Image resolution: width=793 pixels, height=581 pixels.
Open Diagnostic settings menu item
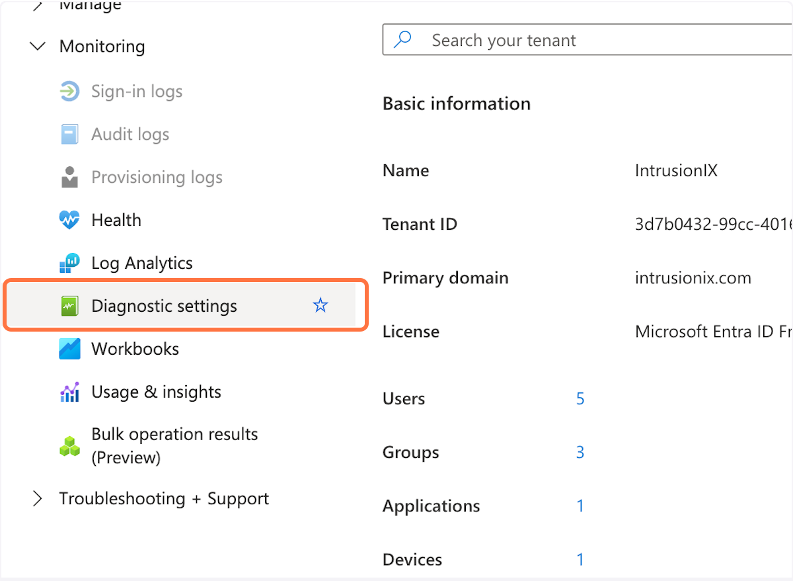click(x=164, y=306)
